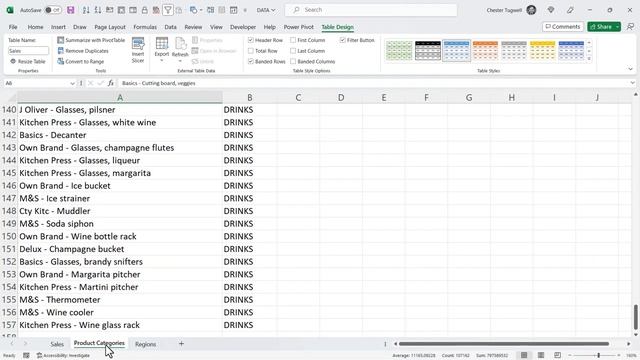640x360 pixels.
Task: Click the pen icon in the title bar
Action: click(570, 10)
